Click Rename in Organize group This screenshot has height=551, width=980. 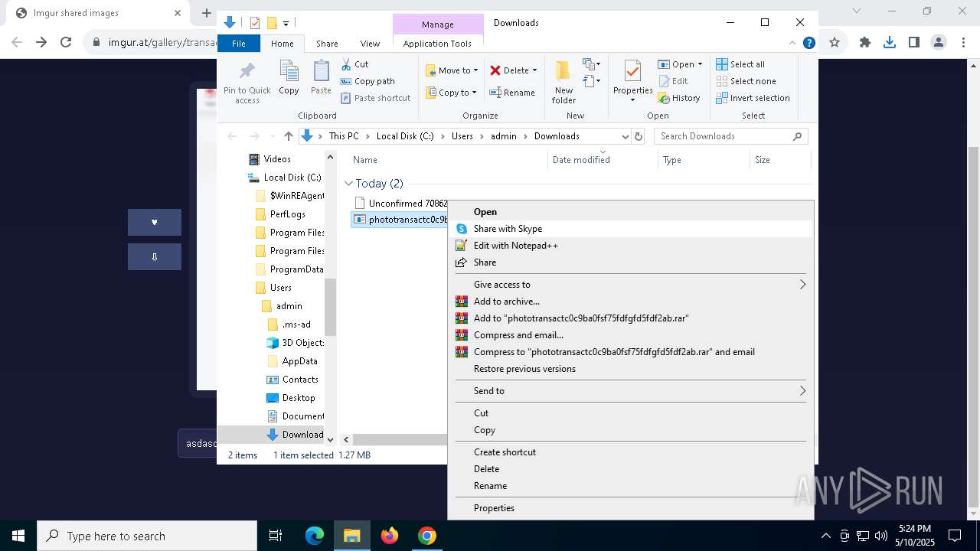512,93
